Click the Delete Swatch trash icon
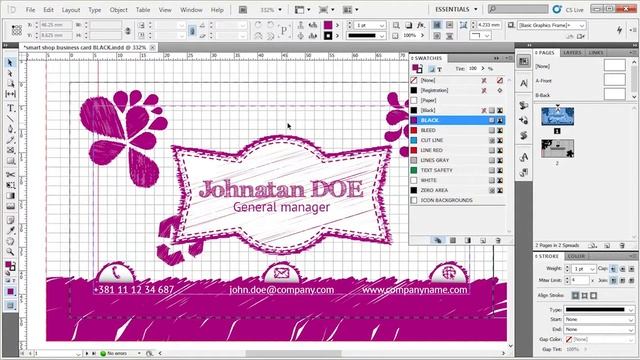The height and width of the screenshot is (360, 640). [x=498, y=240]
